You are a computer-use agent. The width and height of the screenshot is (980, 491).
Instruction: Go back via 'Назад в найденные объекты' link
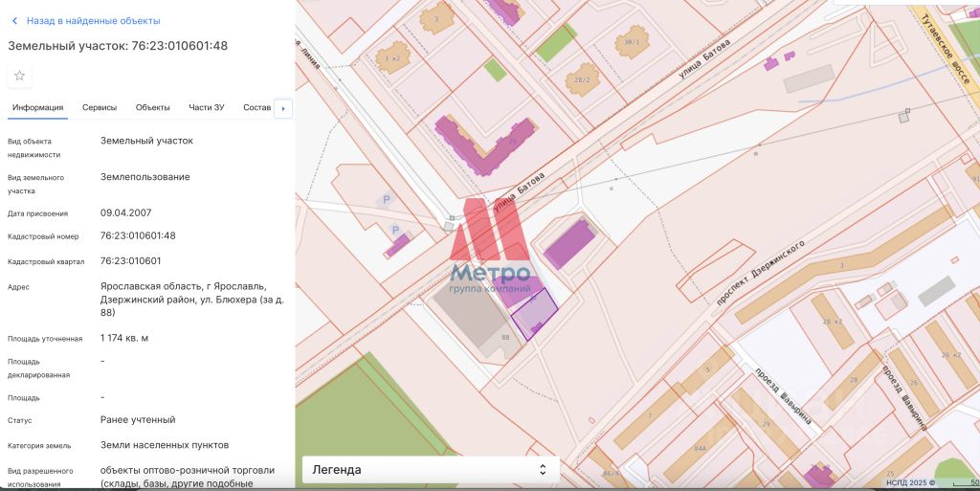(x=93, y=21)
